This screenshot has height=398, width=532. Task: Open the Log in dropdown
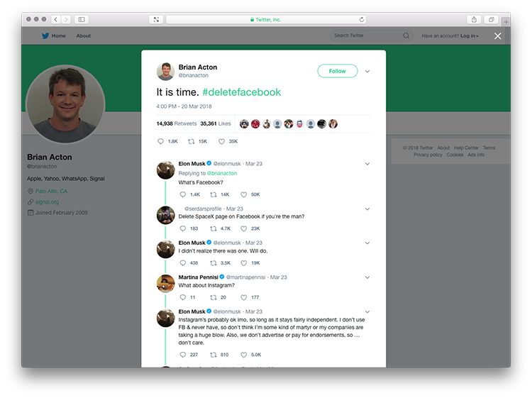(x=470, y=35)
